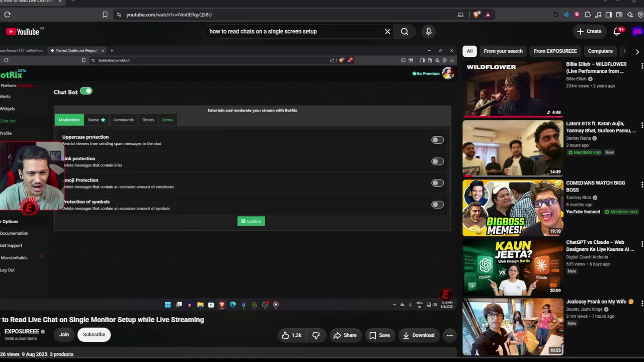Image resolution: width=644 pixels, height=362 pixels.
Task: Click the green Confirm button
Action: [x=251, y=221]
